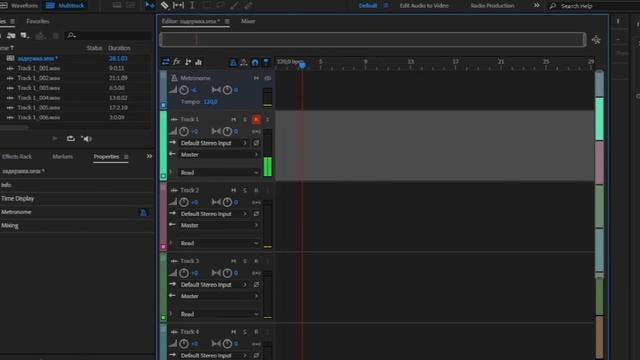Open the Effects Rack tab
This screenshot has width=640, height=360.
pos(17,157)
